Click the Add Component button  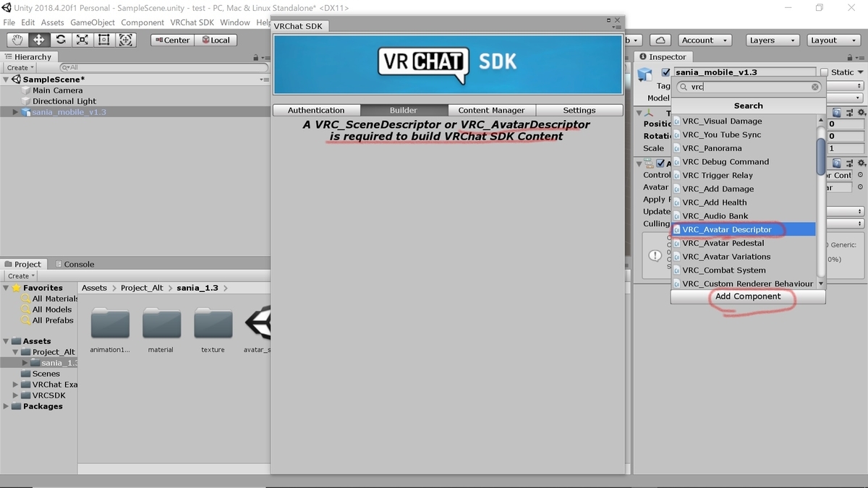click(748, 296)
